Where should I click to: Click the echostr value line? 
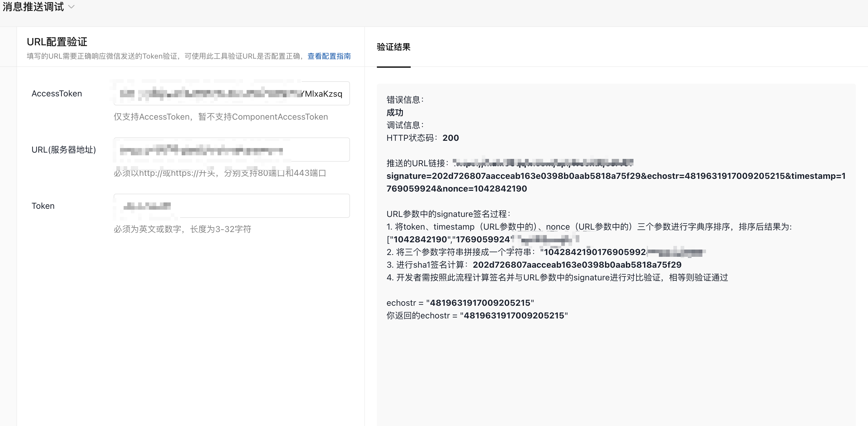(x=460, y=303)
